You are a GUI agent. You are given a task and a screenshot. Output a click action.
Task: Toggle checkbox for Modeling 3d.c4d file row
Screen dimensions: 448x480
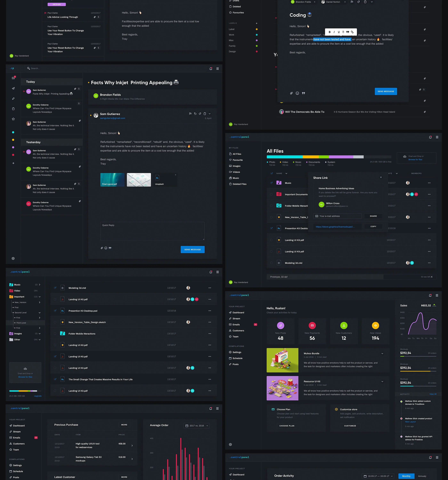(55, 288)
